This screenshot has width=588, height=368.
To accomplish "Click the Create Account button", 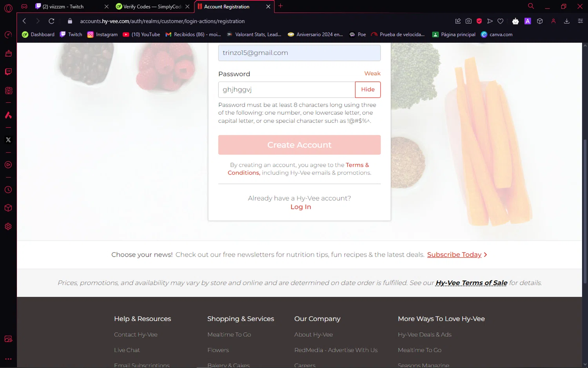I will [x=299, y=145].
